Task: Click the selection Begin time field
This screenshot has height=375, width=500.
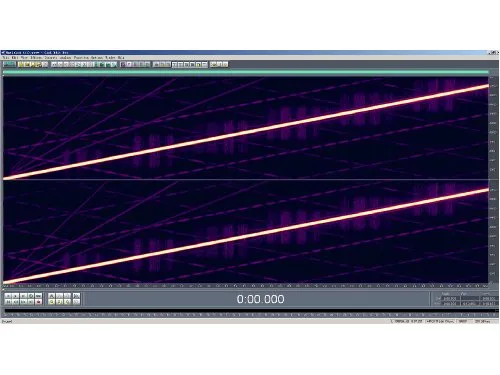Action: click(x=450, y=298)
